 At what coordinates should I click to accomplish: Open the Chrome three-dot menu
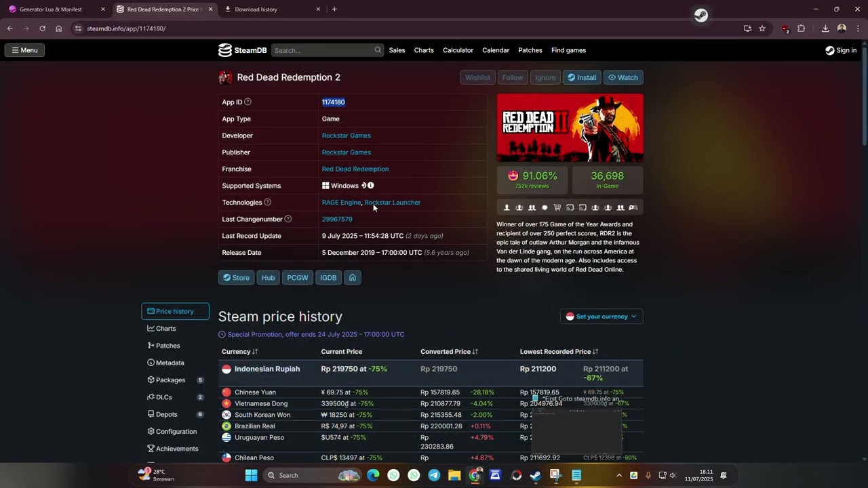(858, 28)
